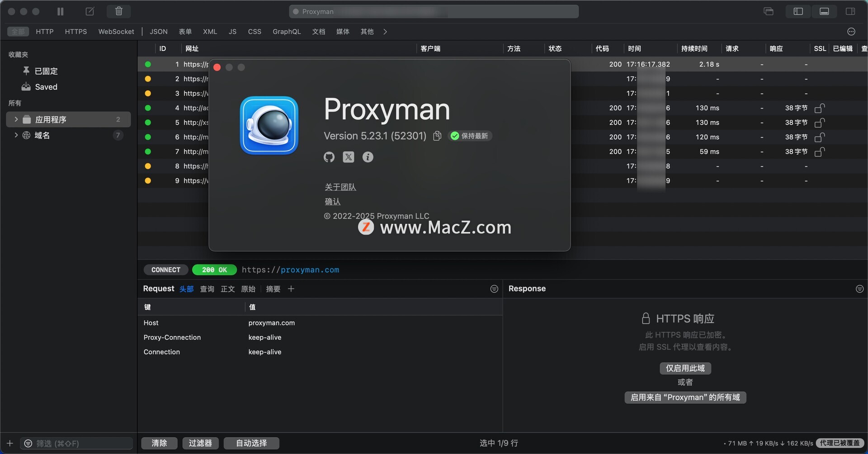
Task: Open the compose new request icon
Action: point(90,11)
